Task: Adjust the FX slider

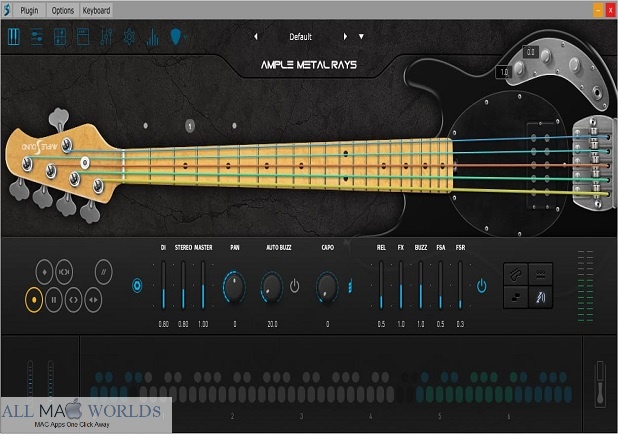Action: (401, 285)
